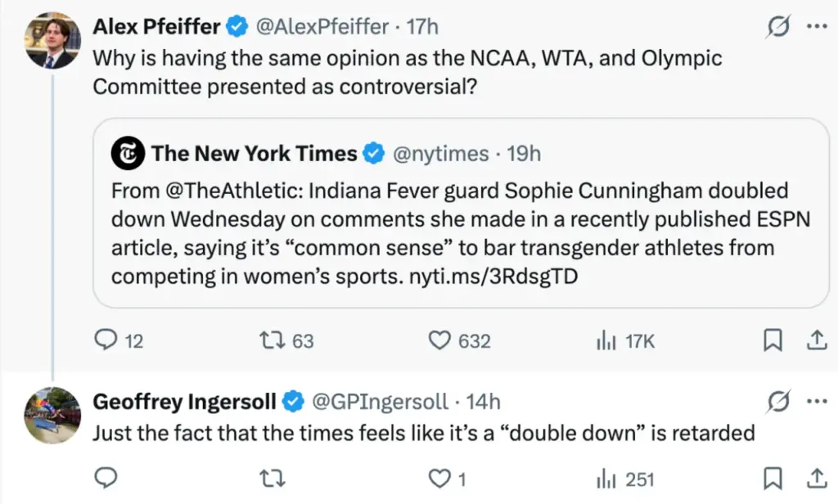Share Alex Pfeiffer's tweet
The height and width of the screenshot is (504, 838).
(817, 340)
